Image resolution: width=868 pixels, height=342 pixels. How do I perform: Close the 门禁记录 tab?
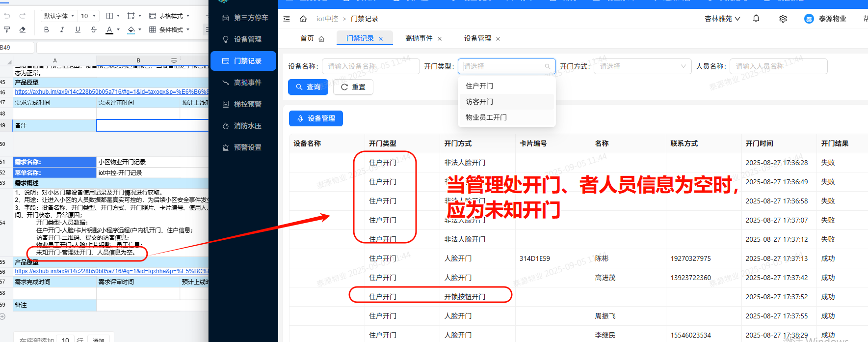381,39
